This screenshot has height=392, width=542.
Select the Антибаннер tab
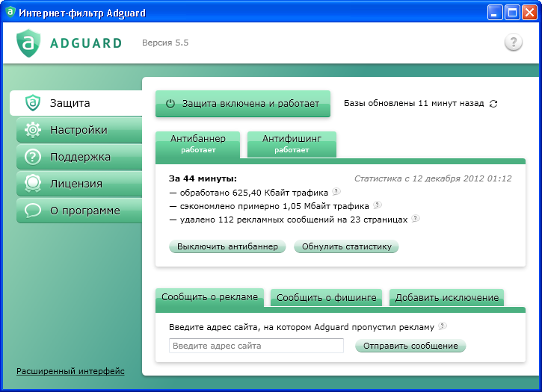pos(197,144)
